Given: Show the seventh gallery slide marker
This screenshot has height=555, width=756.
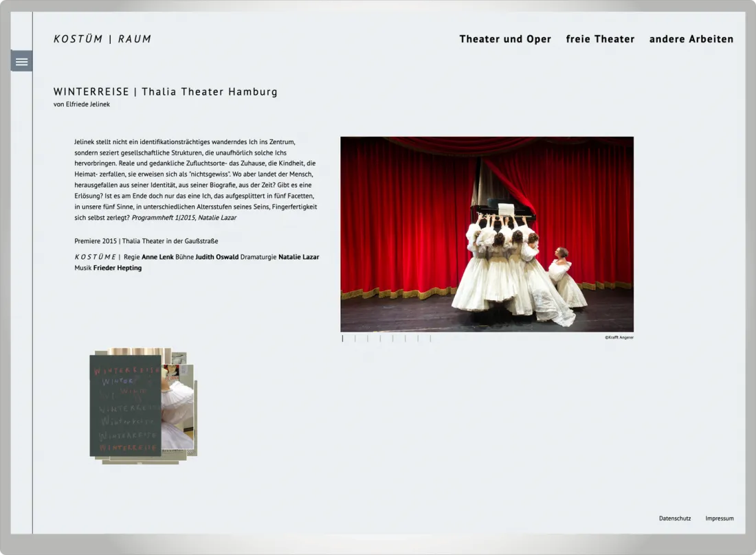Looking at the screenshot, I should (x=418, y=338).
